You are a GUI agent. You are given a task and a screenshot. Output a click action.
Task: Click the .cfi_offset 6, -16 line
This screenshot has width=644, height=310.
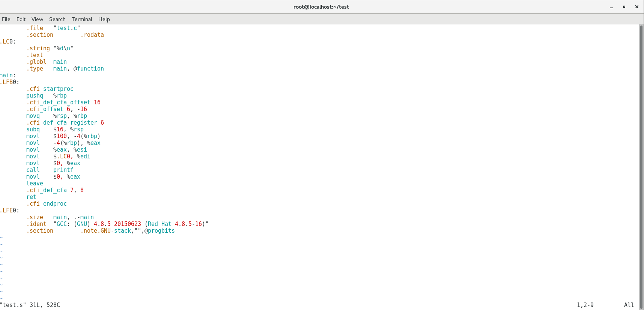pos(57,109)
